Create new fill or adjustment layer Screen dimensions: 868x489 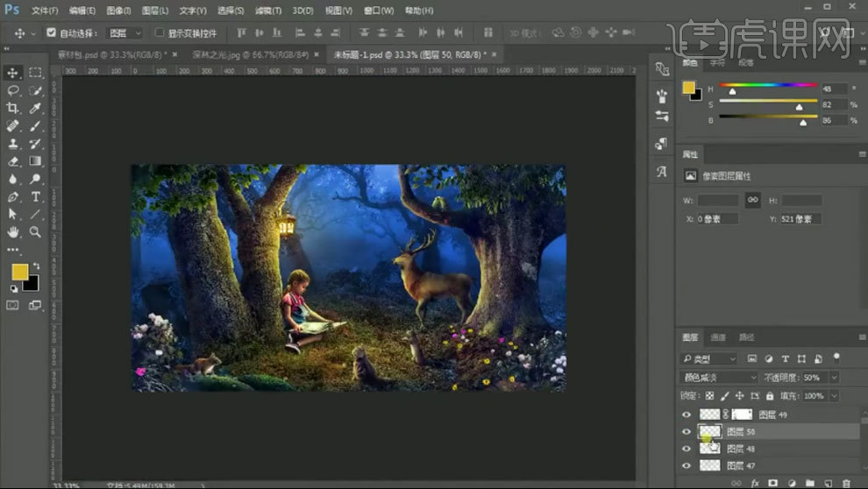(x=792, y=483)
